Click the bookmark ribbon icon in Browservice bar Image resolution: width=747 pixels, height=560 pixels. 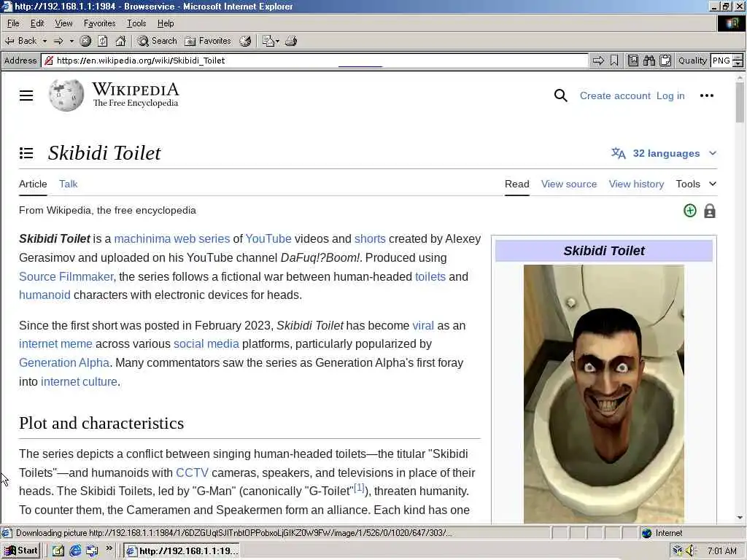coord(614,61)
